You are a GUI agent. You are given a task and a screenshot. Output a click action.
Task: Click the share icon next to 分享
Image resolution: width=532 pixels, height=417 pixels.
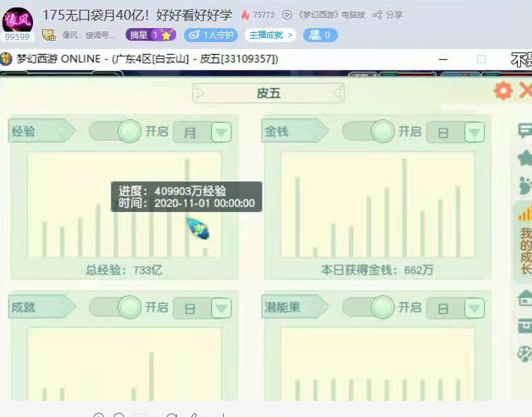377,15
